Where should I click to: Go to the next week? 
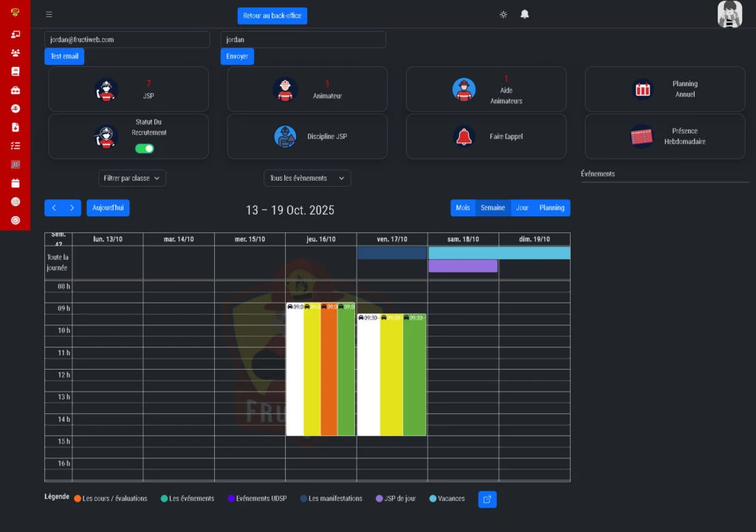tap(72, 207)
